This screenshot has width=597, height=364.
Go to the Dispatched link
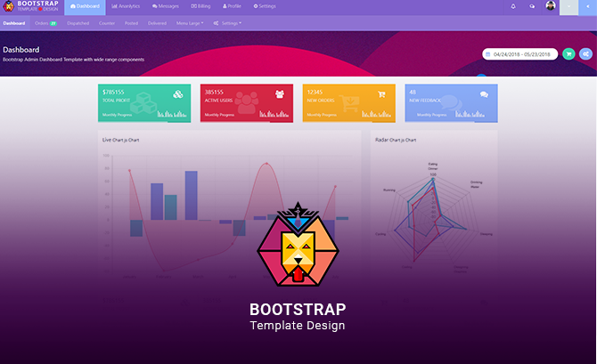78,23
